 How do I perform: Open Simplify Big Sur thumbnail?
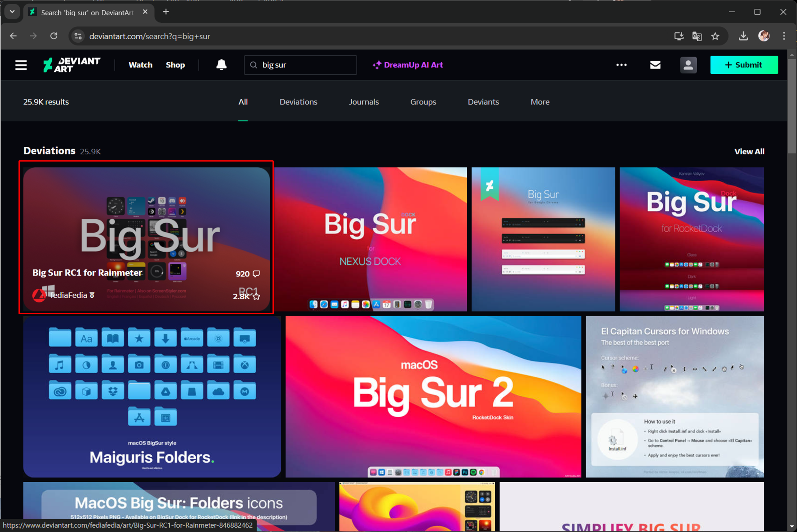[631, 507]
